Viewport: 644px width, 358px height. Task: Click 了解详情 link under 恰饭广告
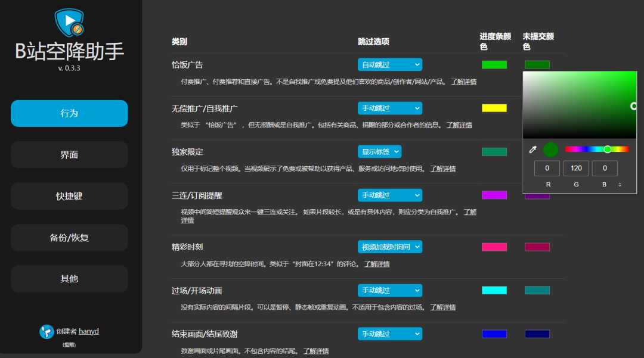pos(464,82)
